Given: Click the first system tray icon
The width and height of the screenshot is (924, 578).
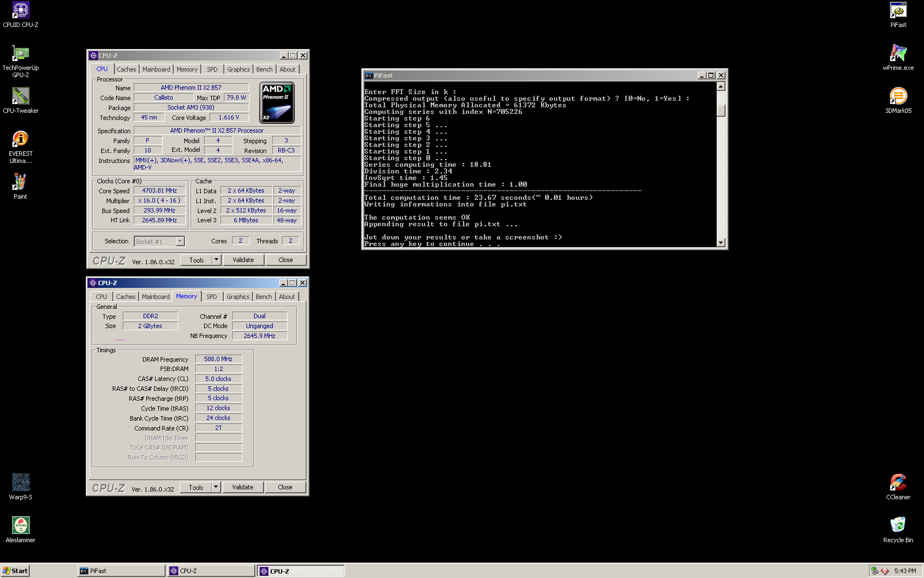Looking at the screenshot, I should click(x=875, y=571).
